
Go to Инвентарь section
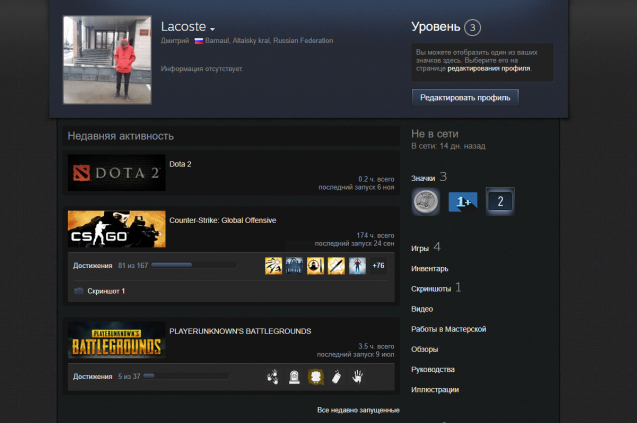pos(429,268)
